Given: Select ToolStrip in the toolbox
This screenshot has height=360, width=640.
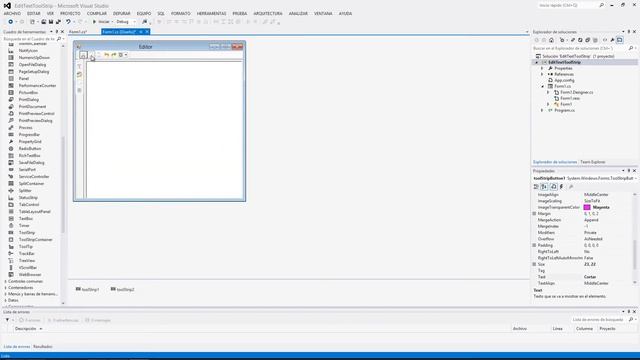Looking at the screenshot, I should tap(27, 233).
